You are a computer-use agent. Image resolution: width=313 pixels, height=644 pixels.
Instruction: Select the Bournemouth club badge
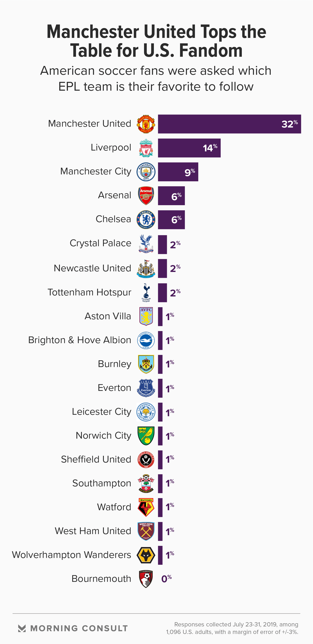pyautogui.click(x=146, y=579)
